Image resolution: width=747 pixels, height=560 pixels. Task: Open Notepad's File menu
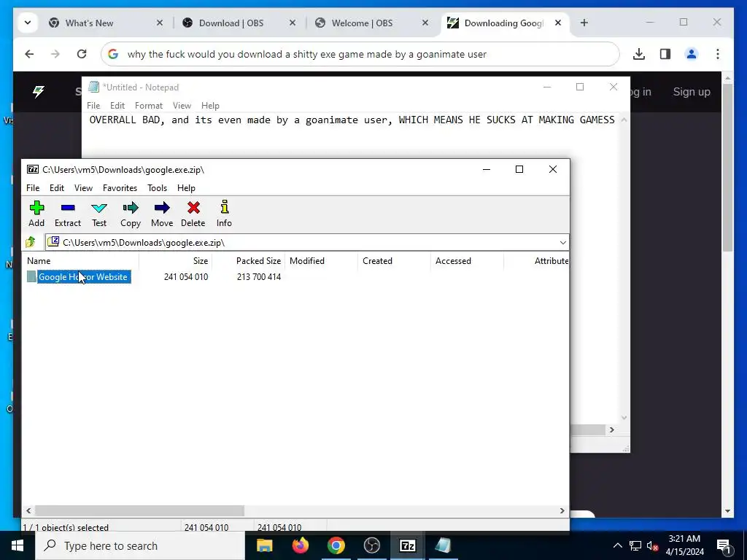pyautogui.click(x=93, y=106)
